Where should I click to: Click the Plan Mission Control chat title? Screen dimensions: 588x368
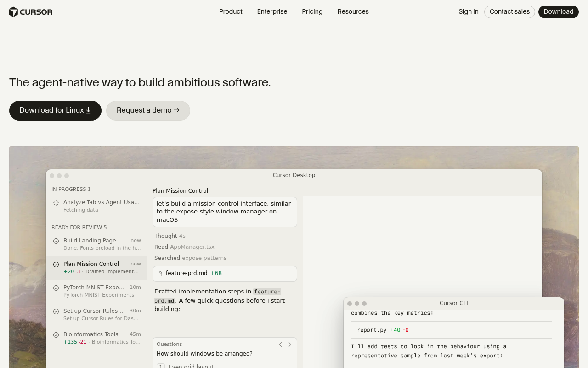(180, 191)
